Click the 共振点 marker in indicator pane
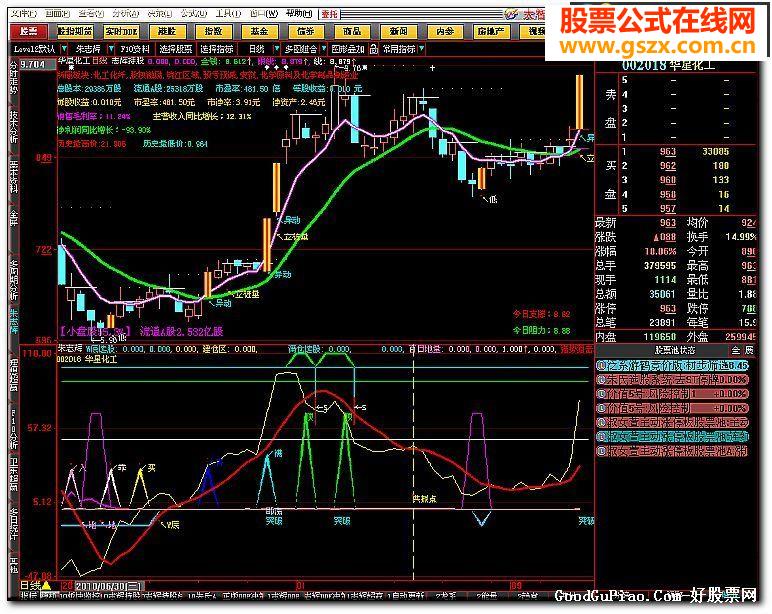 pos(424,499)
